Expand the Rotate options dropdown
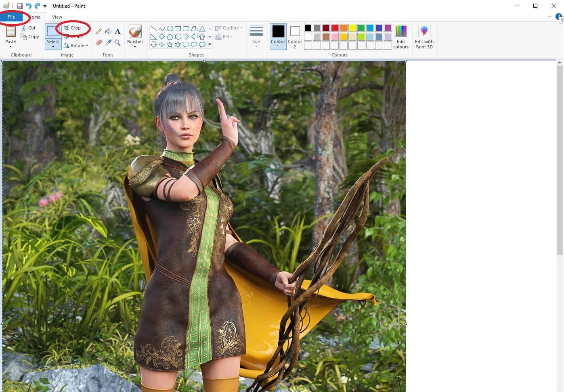The width and height of the screenshot is (564, 392). tap(86, 46)
